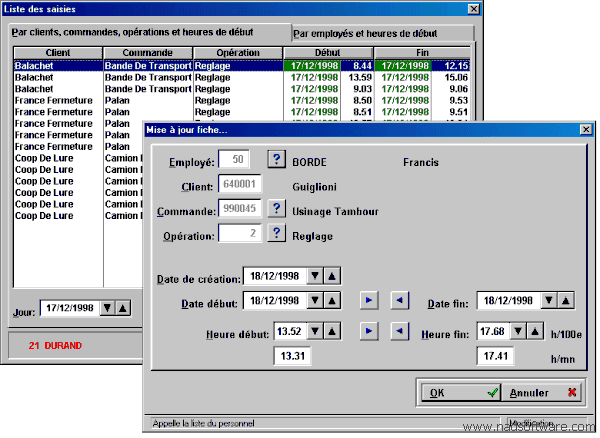Screen dimensions: 600x438
Task: Click h/mn start time field 13.31
Action: [293, 356]
